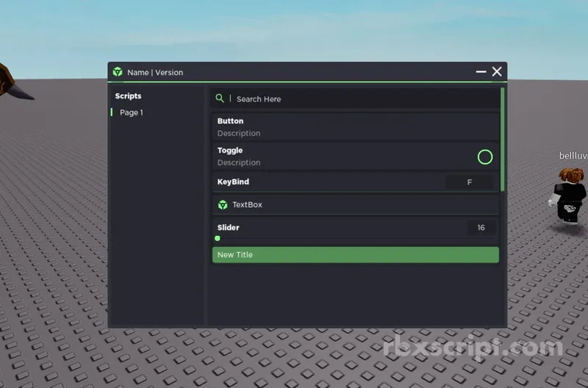The image size is (588, 388).
Task: Click the green vertical scrollbar
Action: coord(503,139)
